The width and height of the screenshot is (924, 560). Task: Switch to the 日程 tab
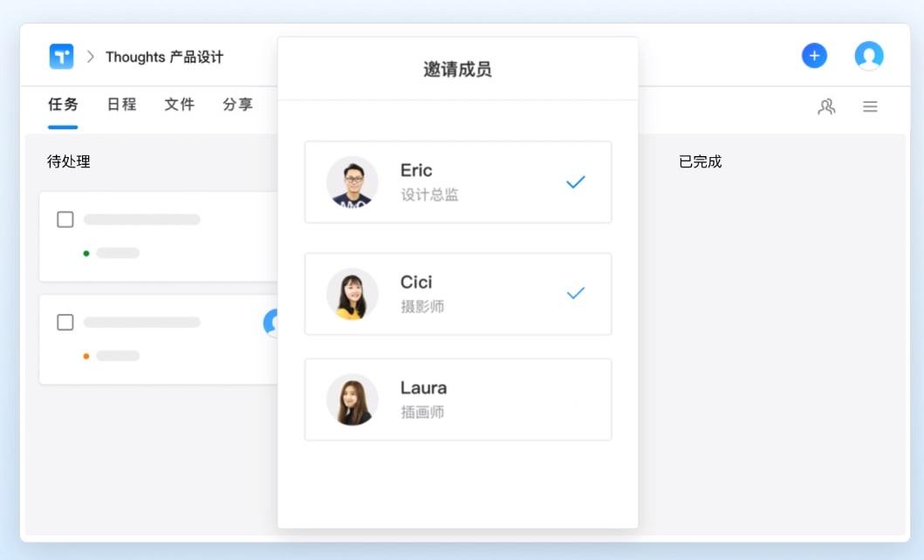[x=120, y=104]
